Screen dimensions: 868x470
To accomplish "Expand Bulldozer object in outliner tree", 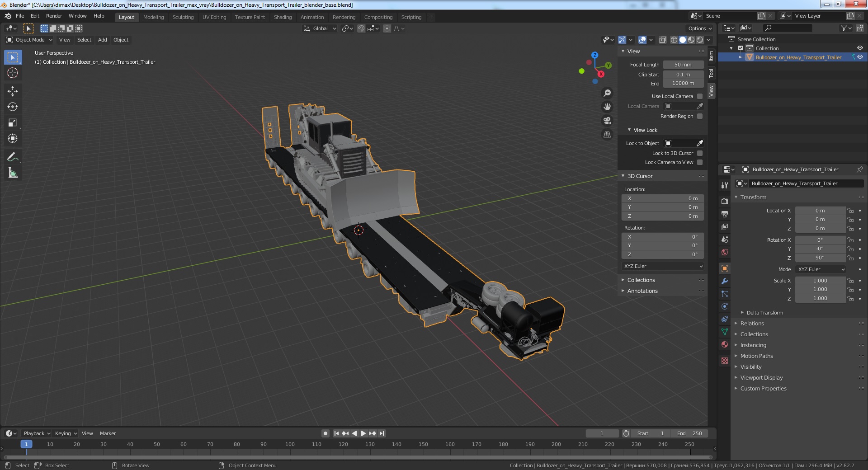I will [x=741, y=57].
